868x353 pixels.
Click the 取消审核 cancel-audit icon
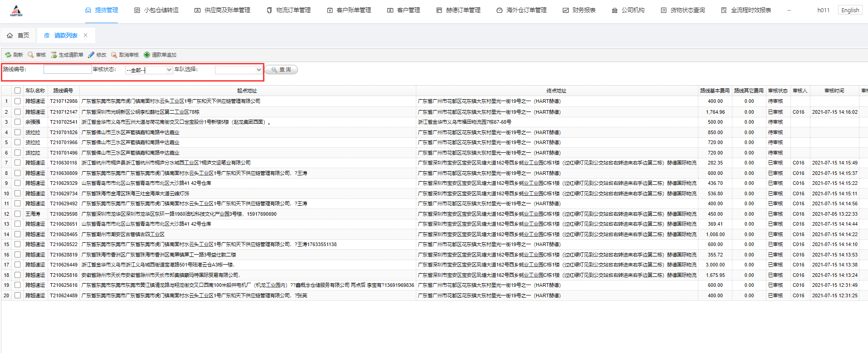point(114,55)
